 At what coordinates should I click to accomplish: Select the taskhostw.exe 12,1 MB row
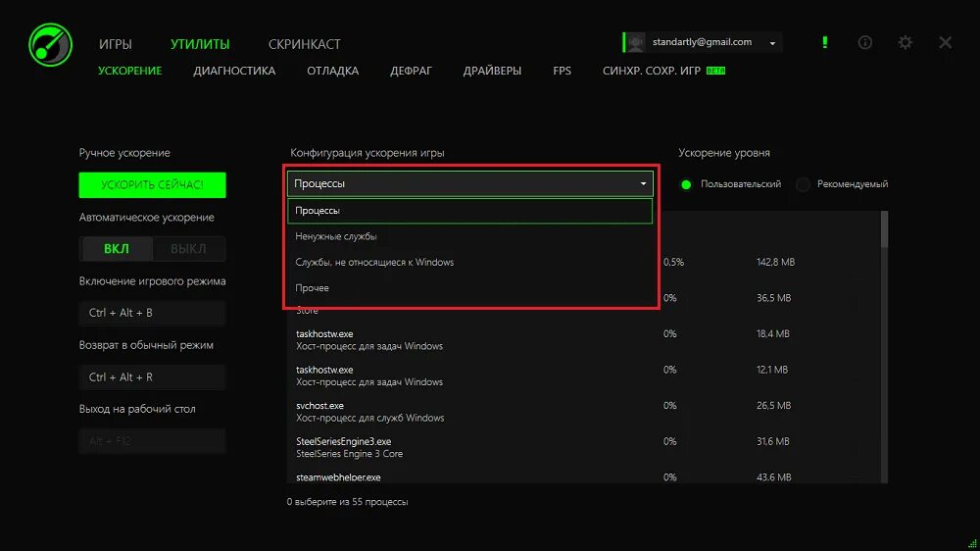(x=584, y=376)
